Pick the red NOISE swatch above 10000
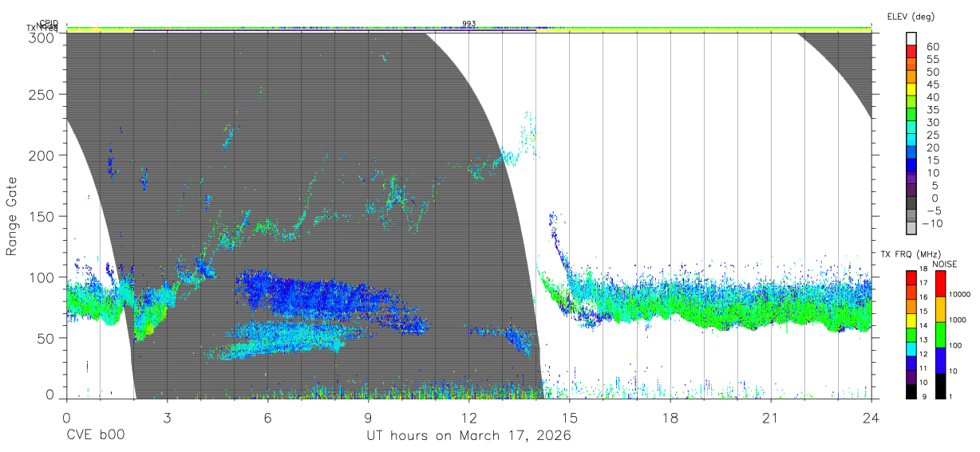The image size is (980, 452). click(x=940, y=284)
